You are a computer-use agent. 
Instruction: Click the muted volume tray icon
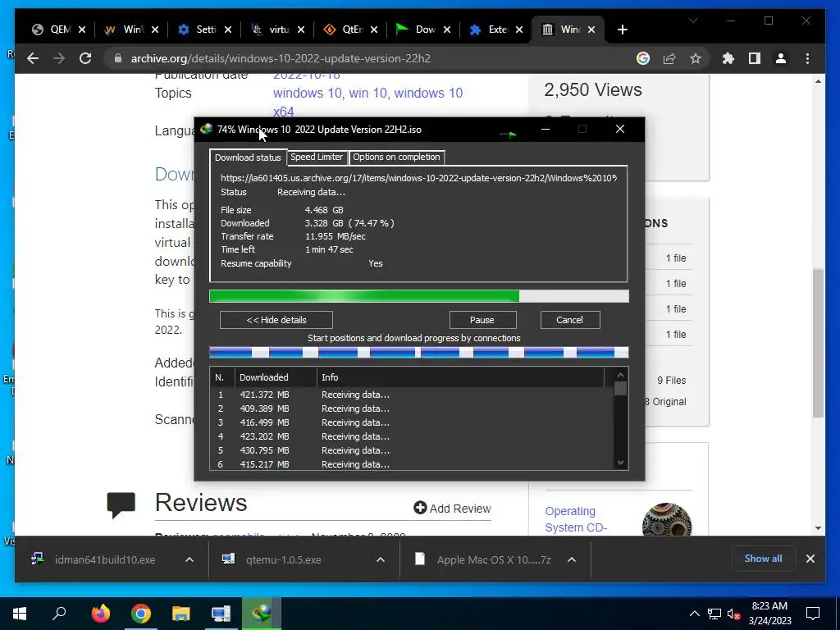pyautogui.click(x=733, y=614)
